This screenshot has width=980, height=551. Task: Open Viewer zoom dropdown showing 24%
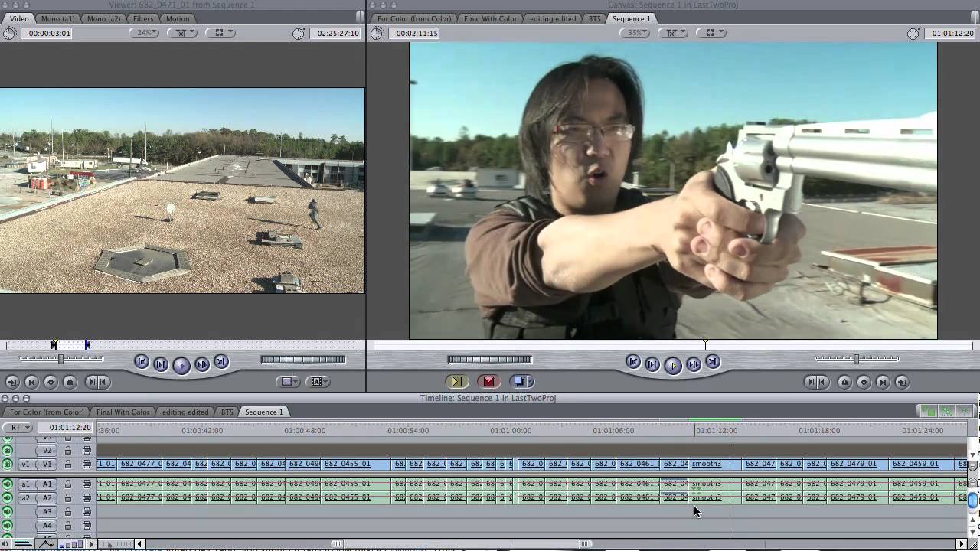point(143,33)
